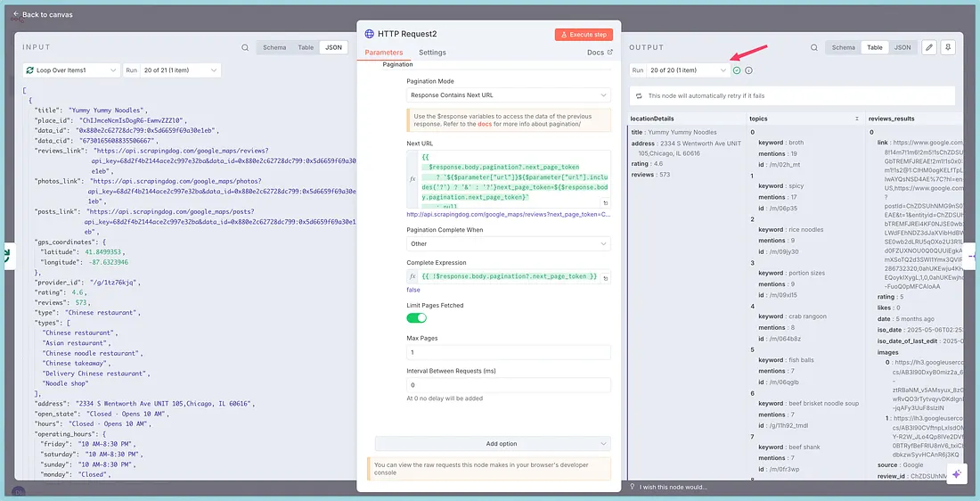Open the Loop Over Items1 node dropdown

(71, 70)
